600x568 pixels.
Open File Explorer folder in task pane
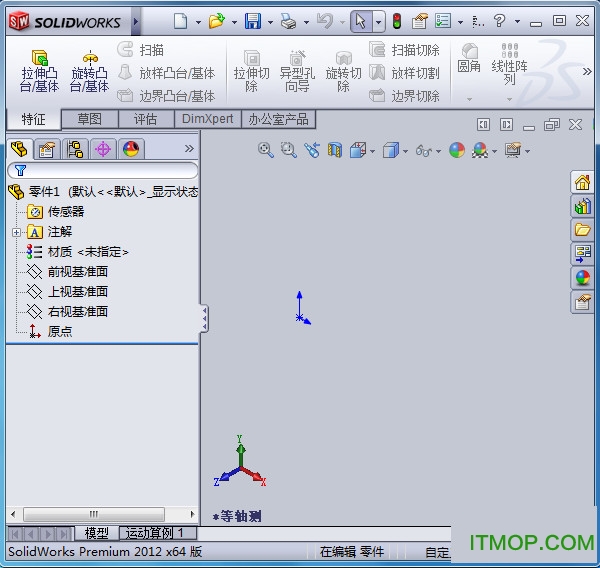(x=582, y=230)
